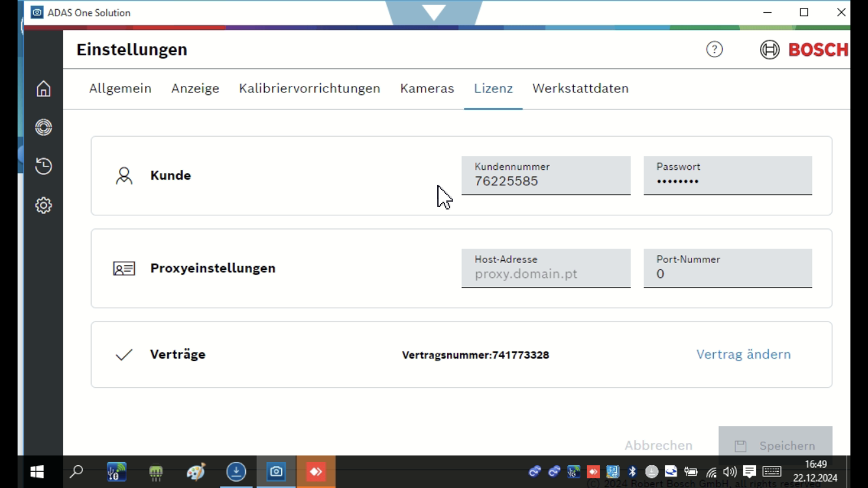Screen dimensions: 868x488
Task: Focus the Passwort field
Action: tap(727, 176)
